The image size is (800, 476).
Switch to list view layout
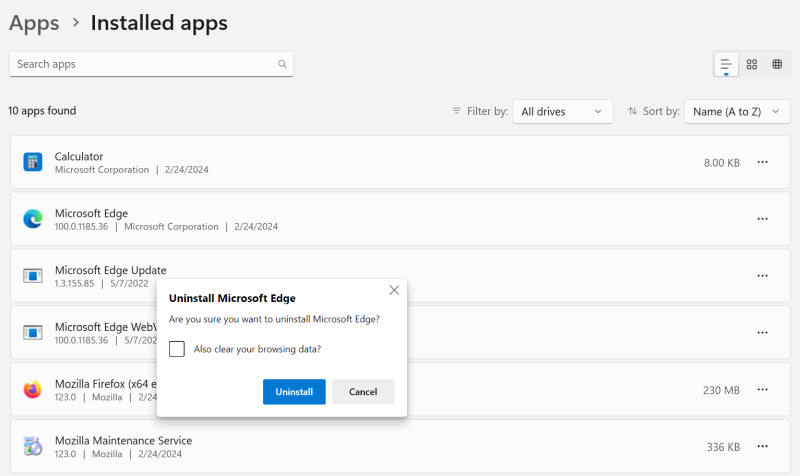[726, 64]
